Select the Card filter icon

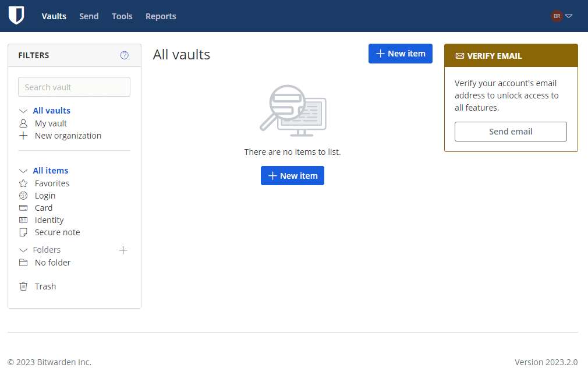23,207
